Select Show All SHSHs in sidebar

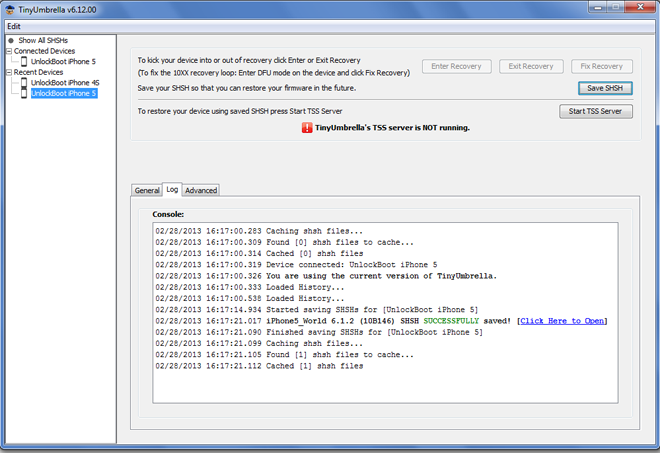click(x=43, y=40)
